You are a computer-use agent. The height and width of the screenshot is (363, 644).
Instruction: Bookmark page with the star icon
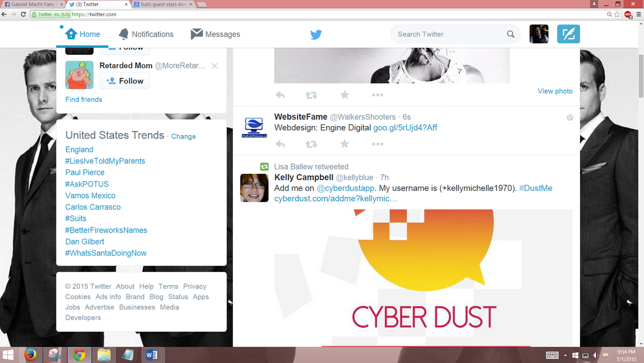[x=618, y=14]
